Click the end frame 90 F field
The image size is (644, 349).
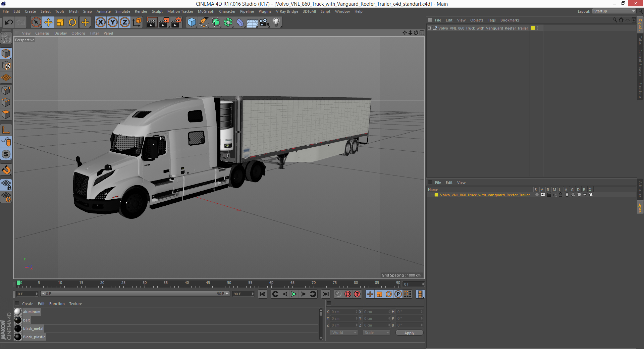244,294
